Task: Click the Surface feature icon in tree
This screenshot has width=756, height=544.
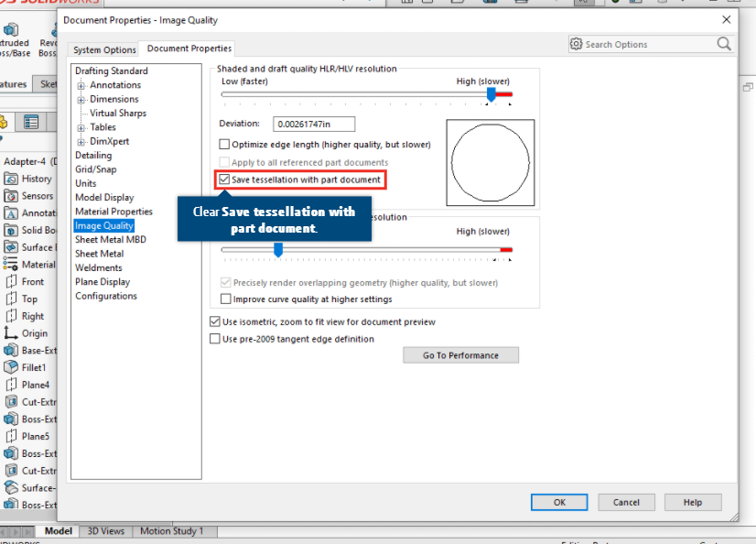Action: point(11,487)
